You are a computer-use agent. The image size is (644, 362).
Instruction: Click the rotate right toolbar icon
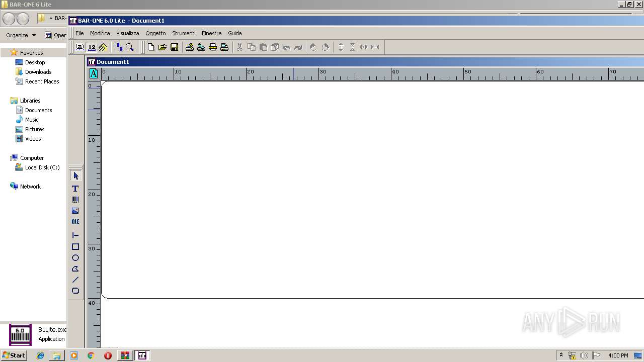[x=325, y=47]
